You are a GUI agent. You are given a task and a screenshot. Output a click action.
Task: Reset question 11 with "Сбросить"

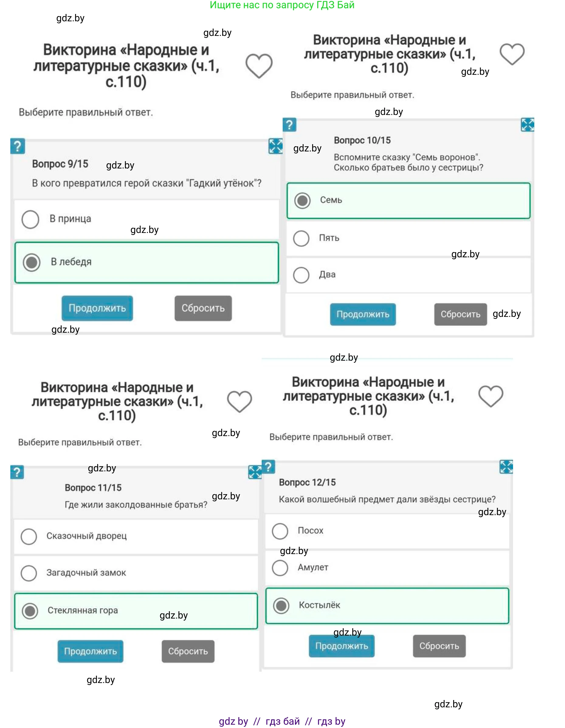pyautogui.click(x=188, y=651)
